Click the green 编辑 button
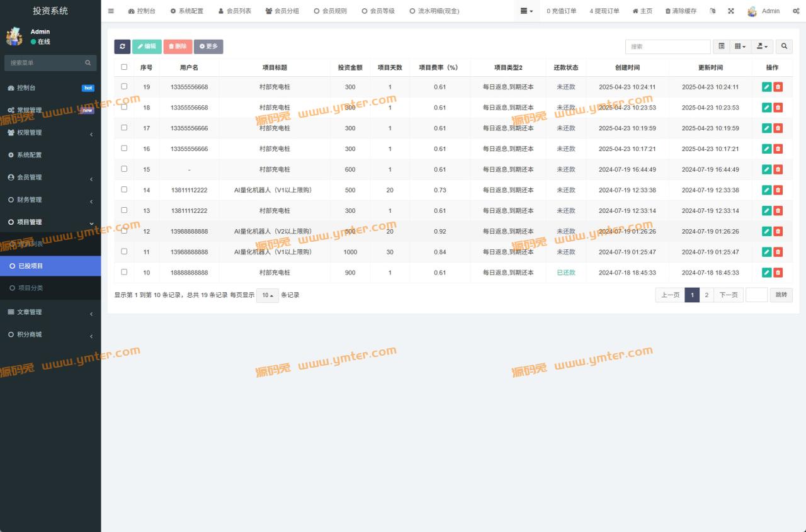806x532 pixels. (147, 47)
